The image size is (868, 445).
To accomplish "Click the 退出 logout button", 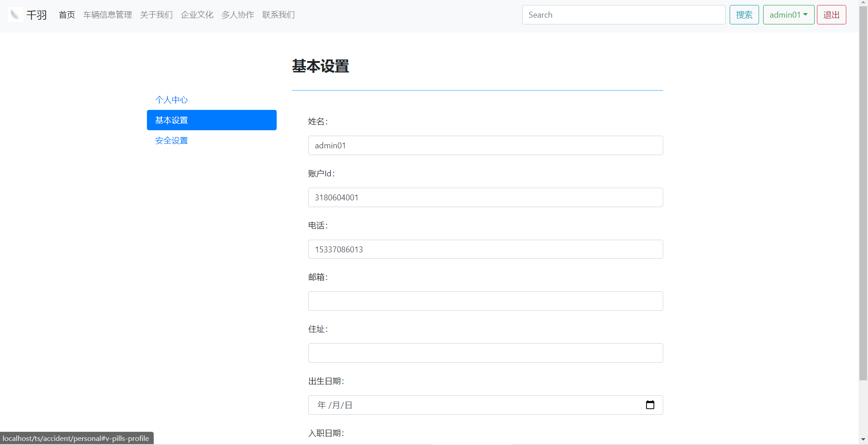I will click(x=831, y=14).
